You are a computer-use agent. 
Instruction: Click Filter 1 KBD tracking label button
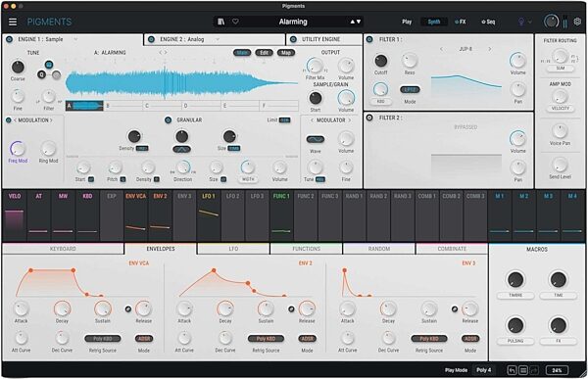(x=380, y=102)
